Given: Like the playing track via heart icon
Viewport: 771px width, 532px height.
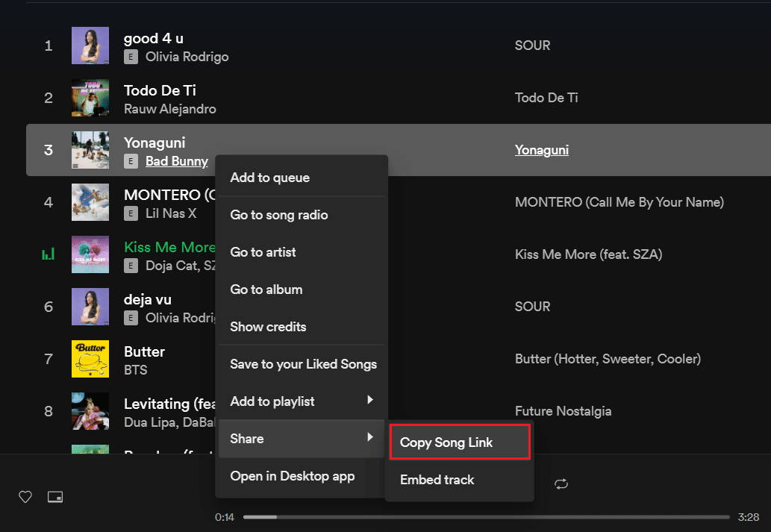Looking at the screenshot, I should [25, 496].
